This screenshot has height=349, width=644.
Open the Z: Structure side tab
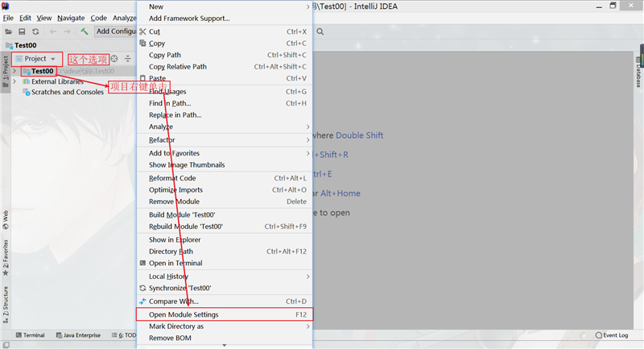point(6,305)
